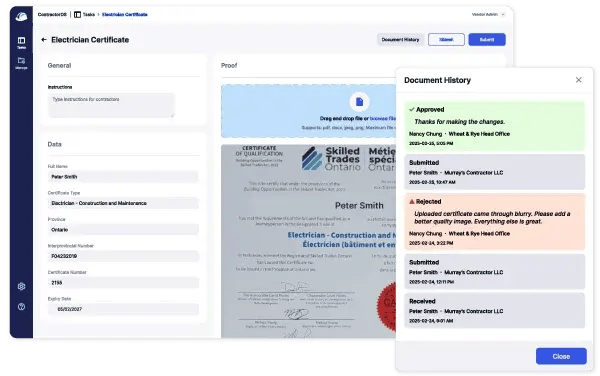The height and width of the screenshot is (376, 600).
Task: Click the Certificate Type field
Action: [x=123, y=203]
